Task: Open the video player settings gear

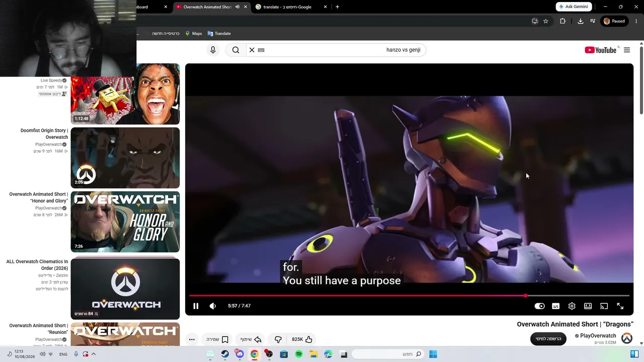Action: (x=572, y=306)
